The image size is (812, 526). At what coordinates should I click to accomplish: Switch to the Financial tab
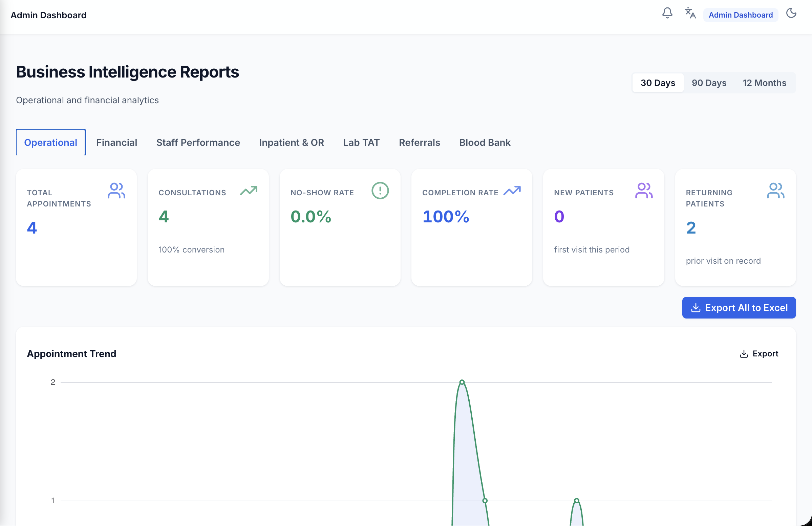click(117, 142)
